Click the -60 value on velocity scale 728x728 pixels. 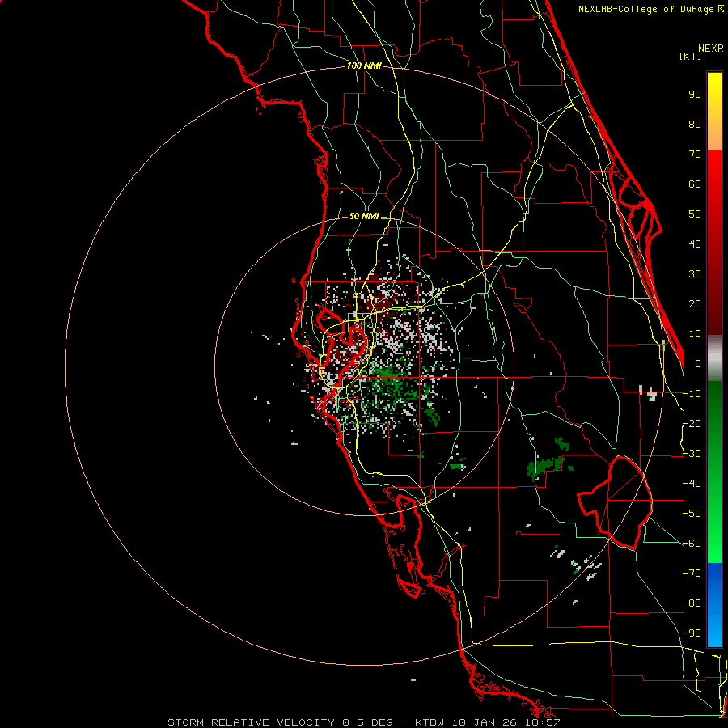coord(692,544)
